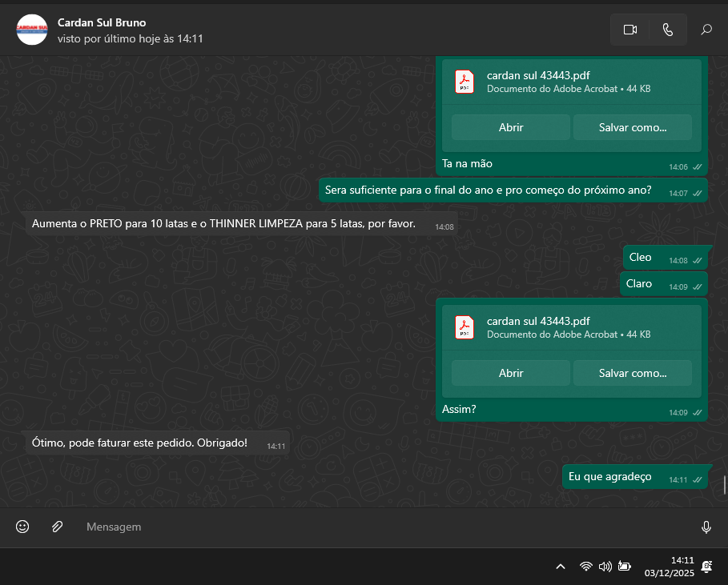
Task: Focus the Mensagem input field
Action: (384, 527)
